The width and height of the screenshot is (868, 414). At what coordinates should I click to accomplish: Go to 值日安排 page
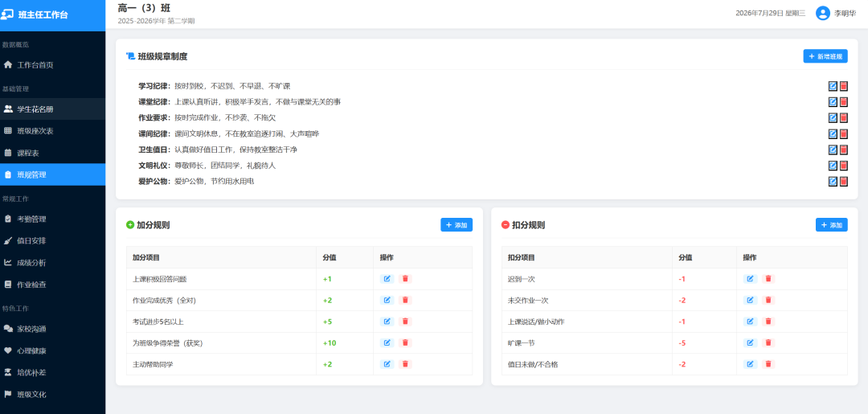[x=52, y=240]
